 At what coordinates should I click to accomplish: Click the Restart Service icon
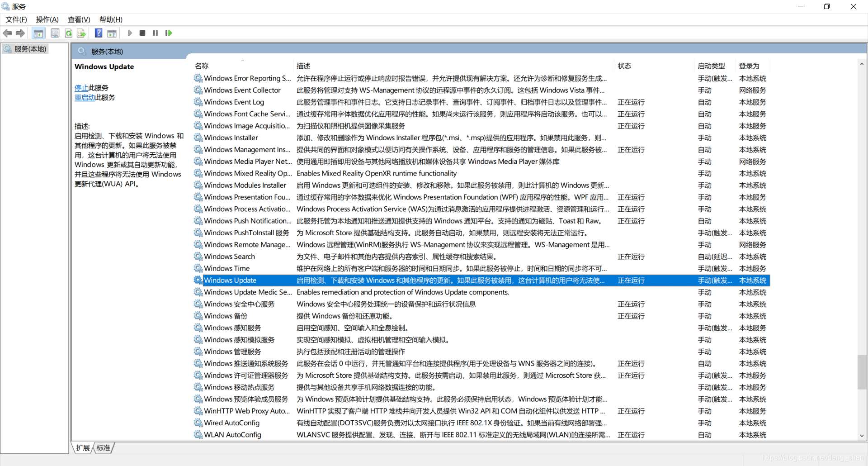point(169,33)
